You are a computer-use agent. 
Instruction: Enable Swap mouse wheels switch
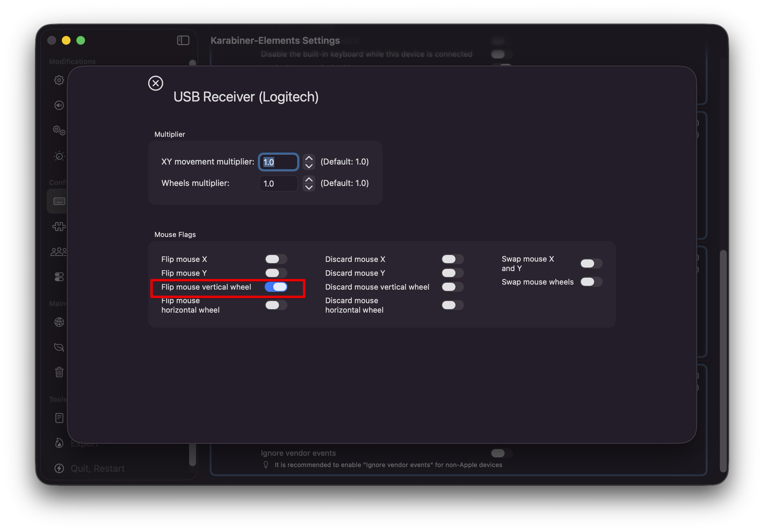click(x=591, y=282)
